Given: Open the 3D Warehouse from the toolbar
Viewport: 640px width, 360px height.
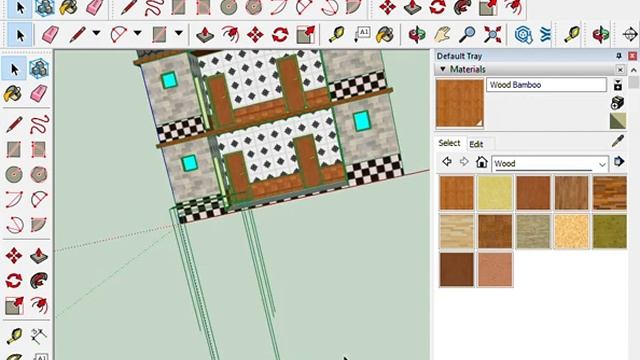Looking at the screenshot, I should (523, 34).
